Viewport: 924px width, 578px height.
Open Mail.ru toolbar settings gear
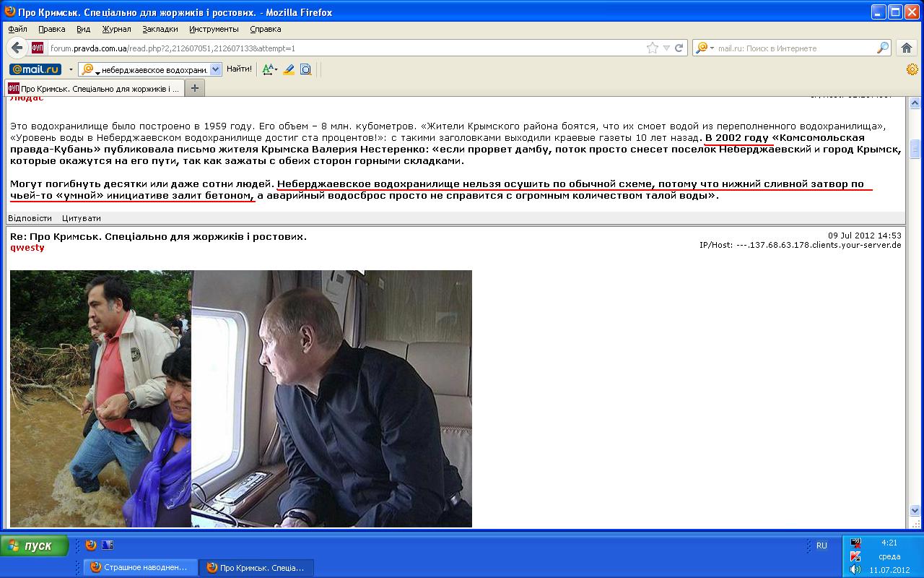pos(912,69)
